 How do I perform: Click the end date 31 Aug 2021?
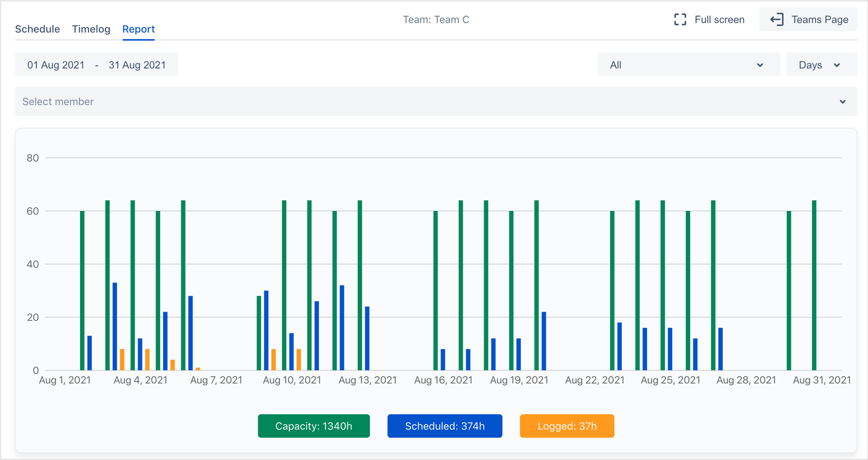[137, 65]
